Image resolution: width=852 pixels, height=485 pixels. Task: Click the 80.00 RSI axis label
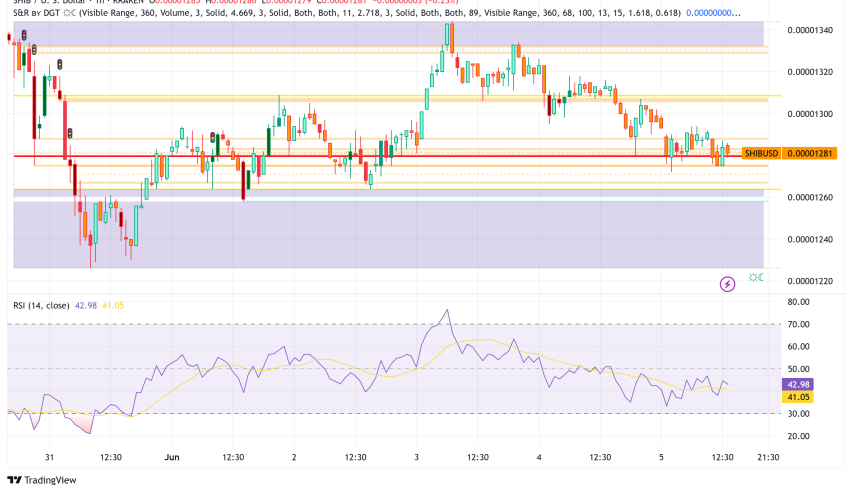(x=798, y=302)
